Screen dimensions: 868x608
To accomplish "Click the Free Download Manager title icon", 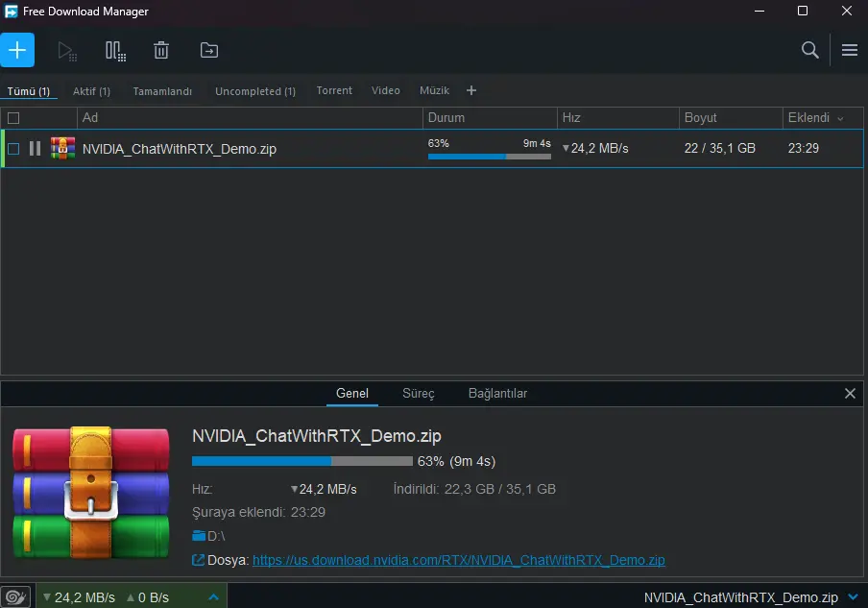I will click(11, 12).
